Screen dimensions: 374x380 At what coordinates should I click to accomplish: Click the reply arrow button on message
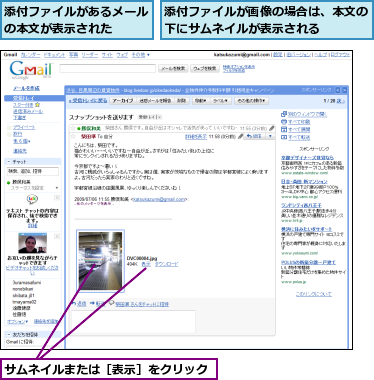point(254,136)
